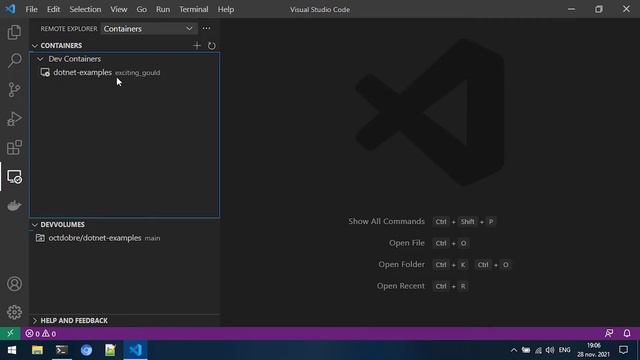Open Windows Start menu
The image size is (640, 360).
(11, 350)
